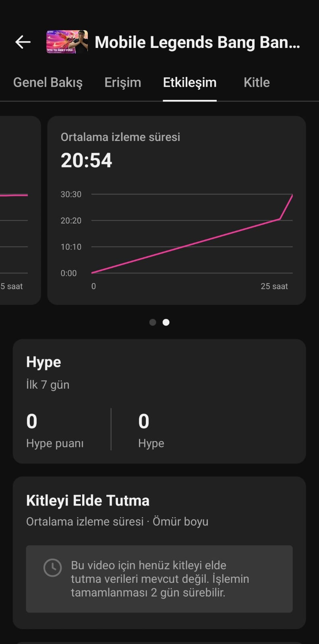Select the first carousel page dot
Screen dimensions: 319x644
(x=153, y=322)
